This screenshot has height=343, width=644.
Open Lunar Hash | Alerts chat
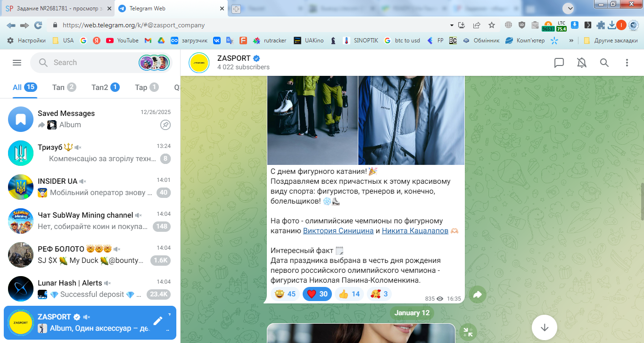pyautogui.click(x=90, y=289)
